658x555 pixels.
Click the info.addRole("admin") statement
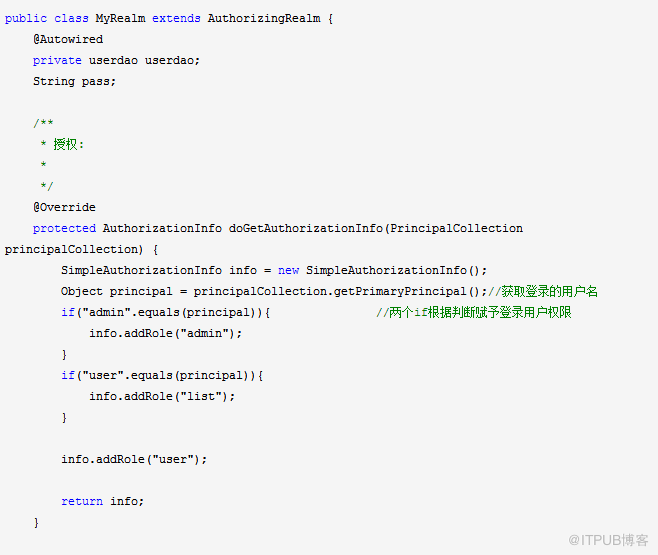pos(166,333)
